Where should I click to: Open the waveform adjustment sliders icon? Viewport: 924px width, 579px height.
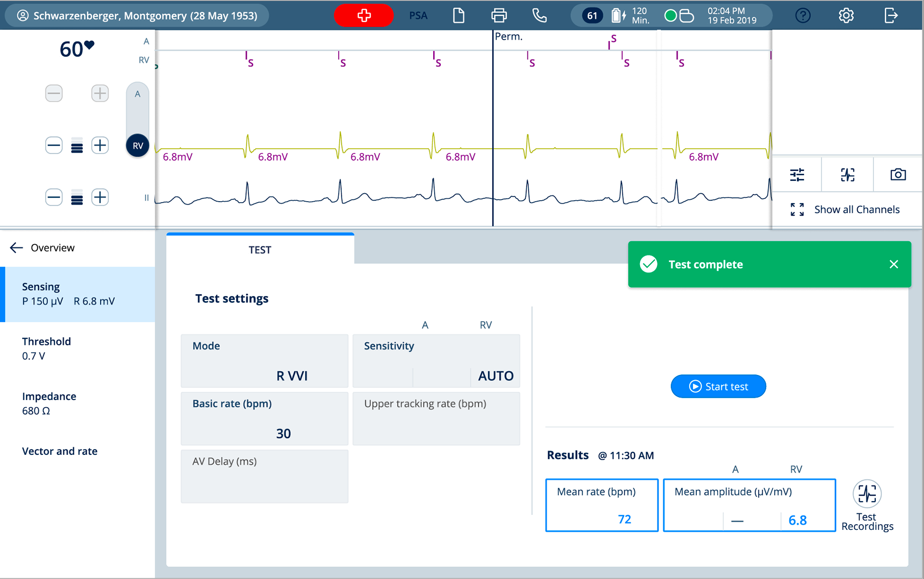click(x=797, y=175)
